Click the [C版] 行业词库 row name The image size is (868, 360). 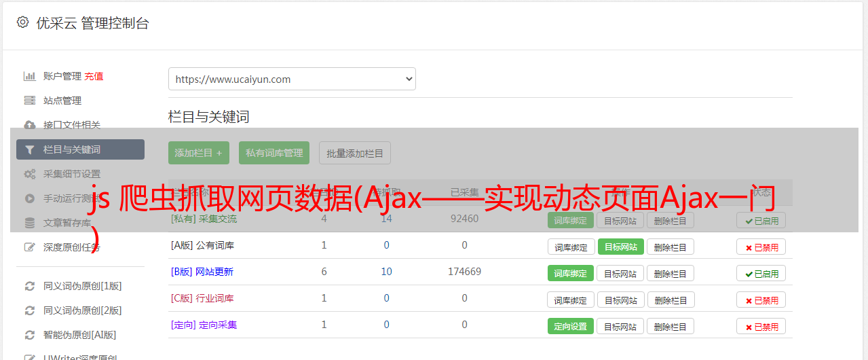click(202, 298)
